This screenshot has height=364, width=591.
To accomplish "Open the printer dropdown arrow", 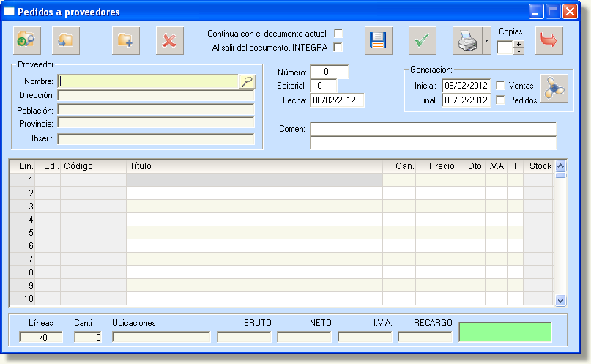I will point(486,41).
